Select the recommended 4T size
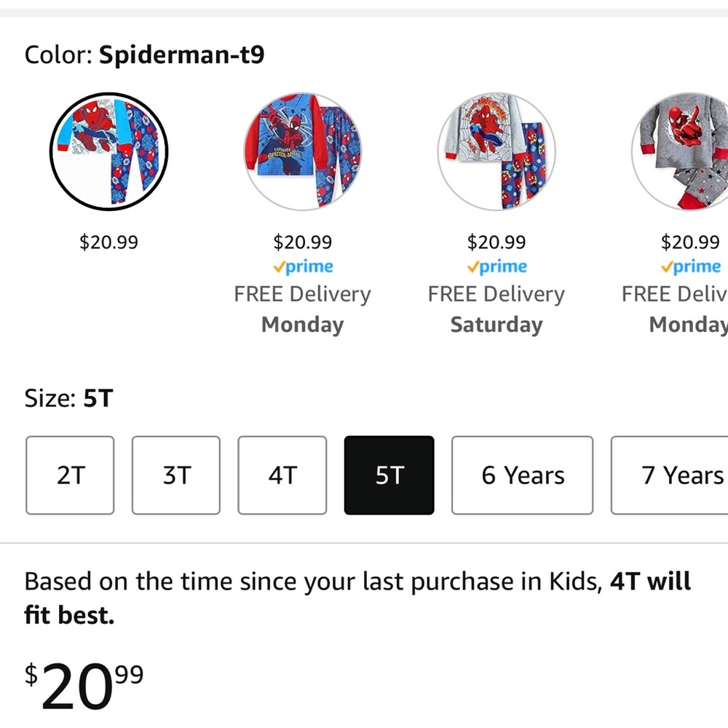The width and height of the screenshot is (728, 728). click(x=282, y=475)
